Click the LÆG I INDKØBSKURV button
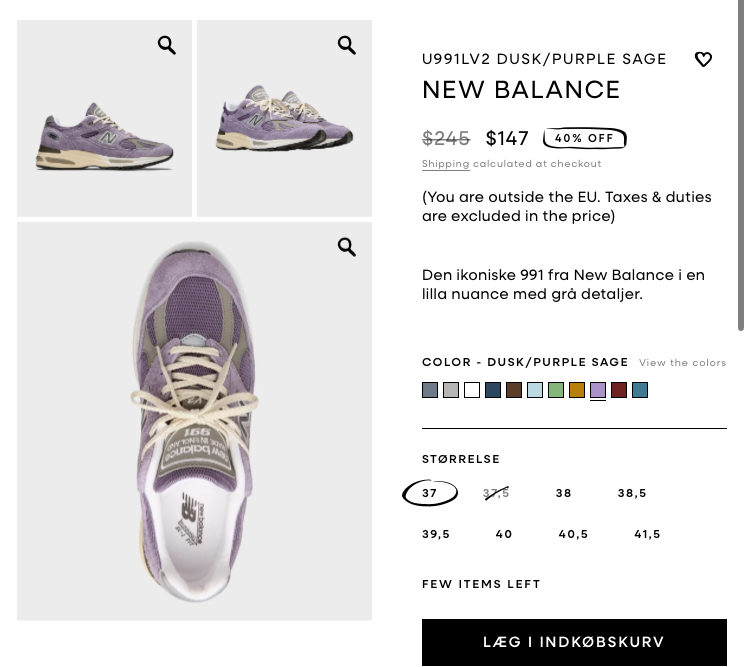Image resolution: width=750 pixels, height=667 pixels. [574, 642]
